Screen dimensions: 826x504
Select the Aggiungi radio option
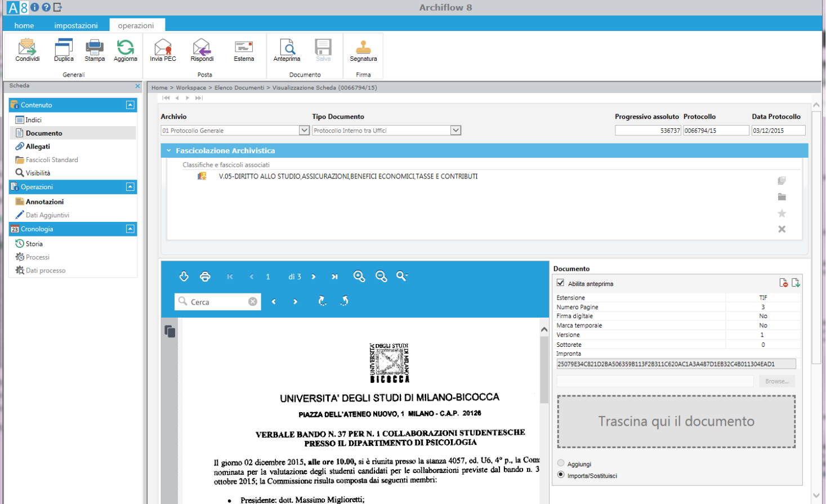561,463
